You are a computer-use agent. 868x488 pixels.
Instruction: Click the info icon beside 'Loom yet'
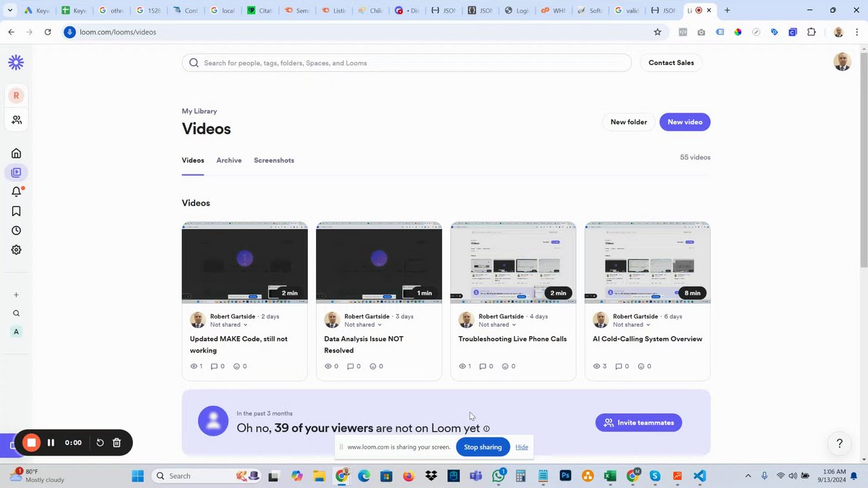486,429
